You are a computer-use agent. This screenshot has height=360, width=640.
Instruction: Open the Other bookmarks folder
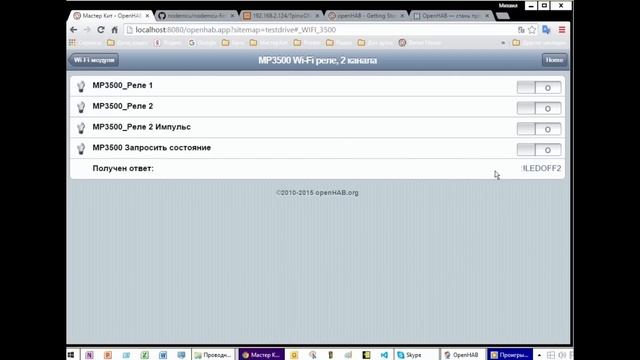pos(539,42)
